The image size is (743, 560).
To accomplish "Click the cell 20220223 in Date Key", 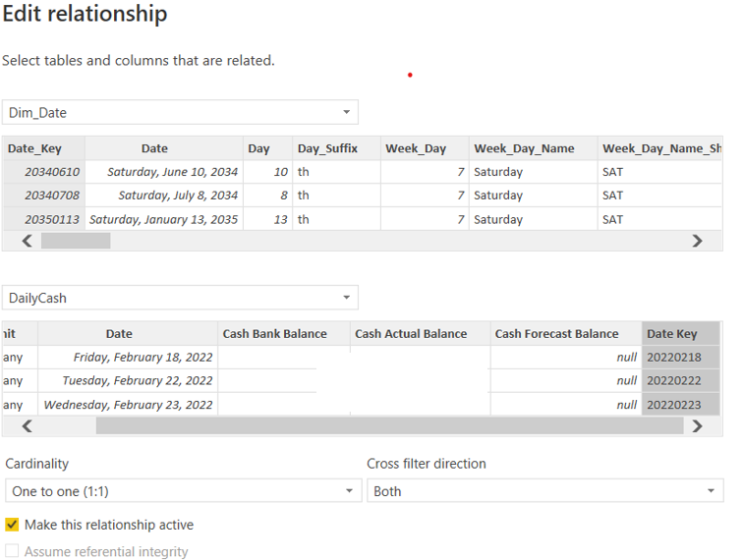I will click(x=681, y=404).
